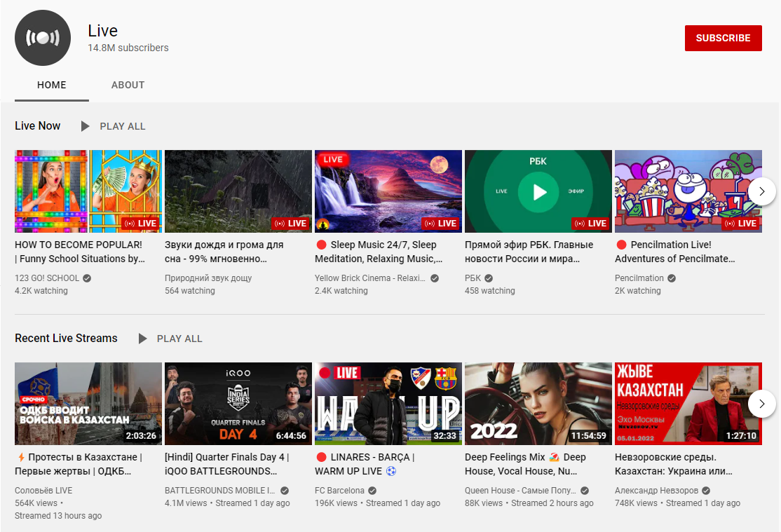Open Sleep Music 24/7 video title
This screenshot has width=781, height=532.
click(x=379, y=252)
